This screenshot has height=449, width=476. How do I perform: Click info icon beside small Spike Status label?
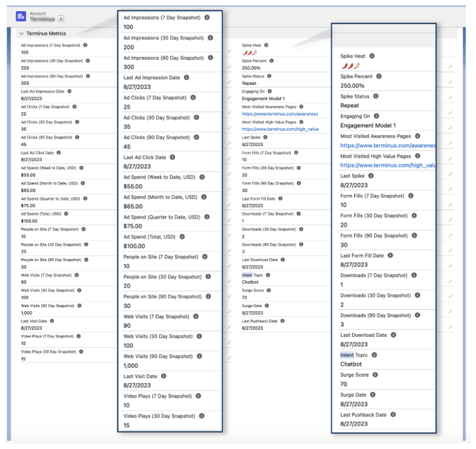[269, 76]
